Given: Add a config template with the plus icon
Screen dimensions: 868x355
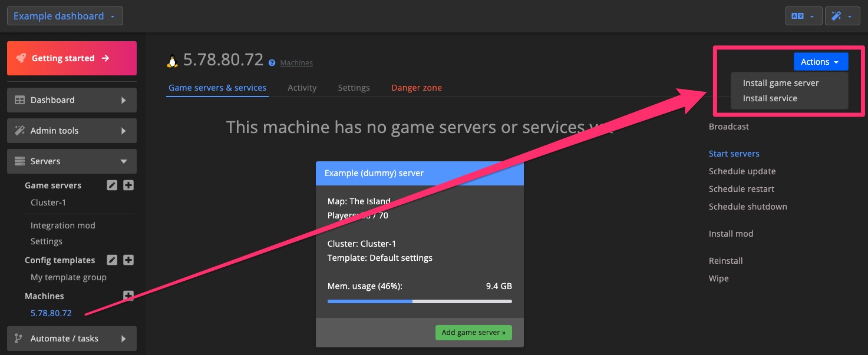Looking at the screenshot, I should tap(128, 260).
